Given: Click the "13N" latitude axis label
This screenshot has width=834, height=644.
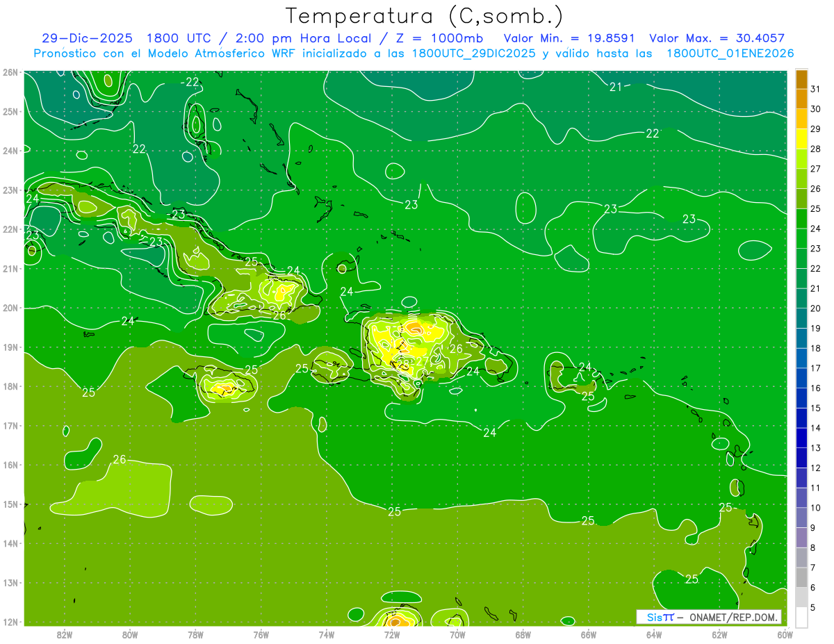Looking at the screenshot, I should click(10, 583).
